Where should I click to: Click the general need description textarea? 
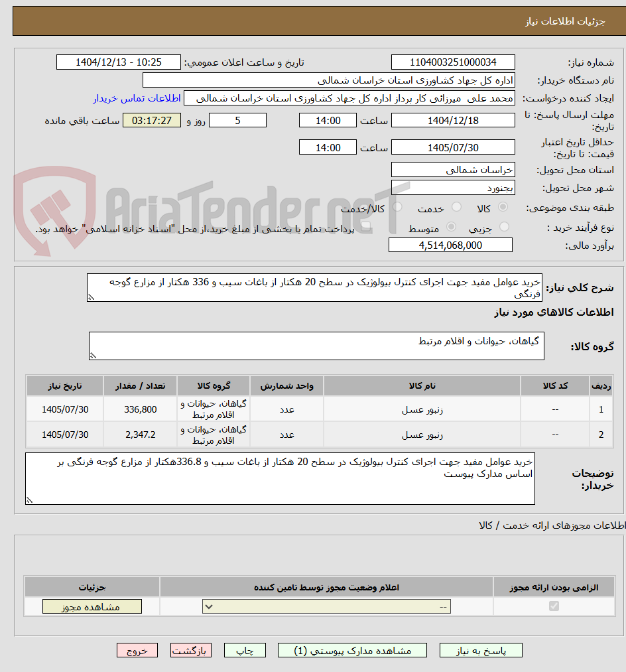pyautogui.click(x=314, y=287)
